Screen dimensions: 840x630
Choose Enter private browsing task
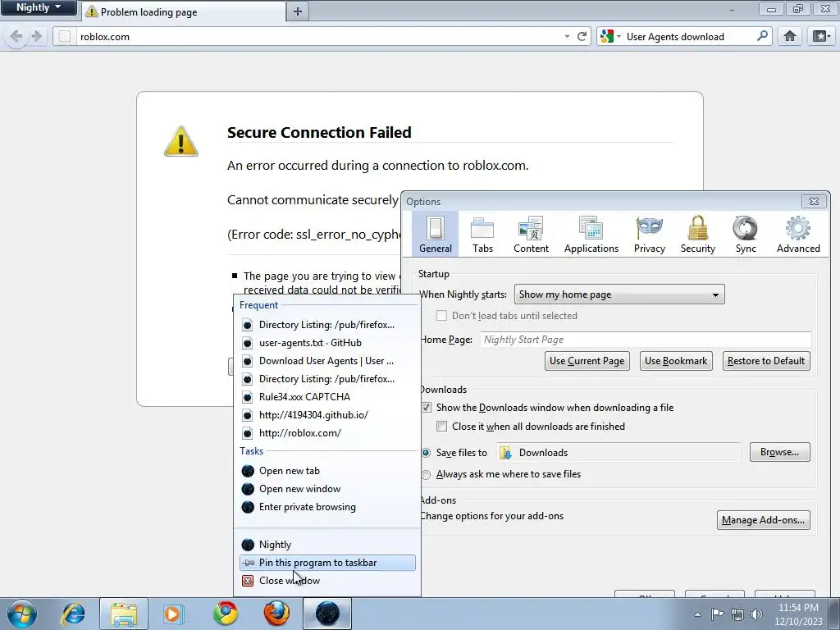pyautogui.click(x=327, y=507)
